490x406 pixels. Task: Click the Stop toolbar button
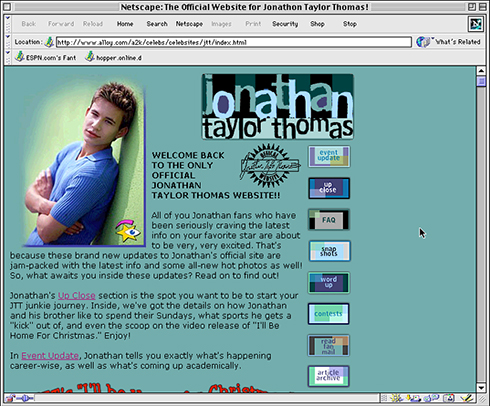pos(350,24)
